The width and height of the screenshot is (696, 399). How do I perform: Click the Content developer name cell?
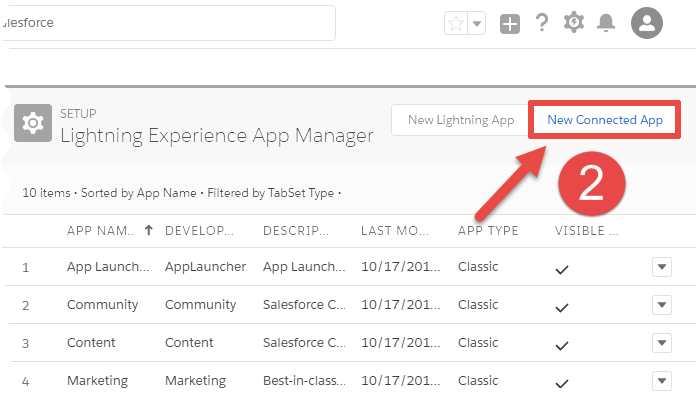tap(189, 343)
